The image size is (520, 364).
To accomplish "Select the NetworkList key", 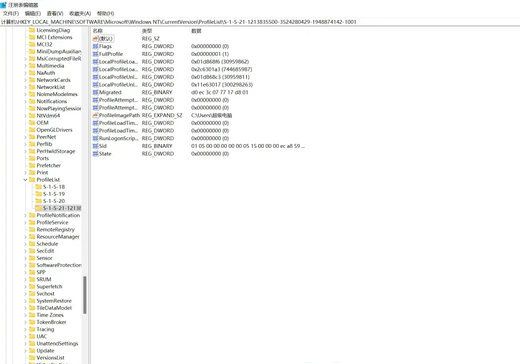I will [52, 87].
